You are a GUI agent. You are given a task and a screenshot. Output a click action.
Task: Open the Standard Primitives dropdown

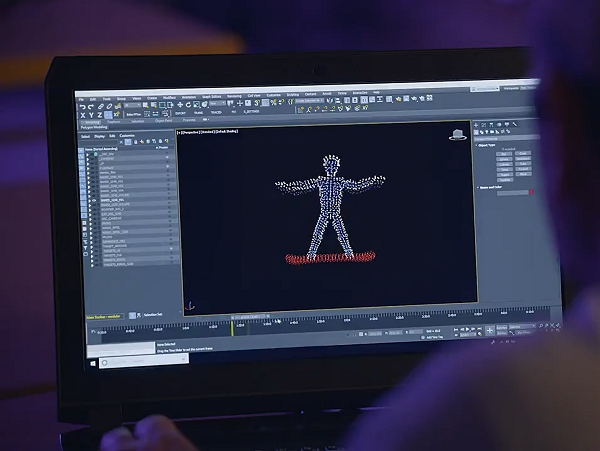(x=506, y=138)
